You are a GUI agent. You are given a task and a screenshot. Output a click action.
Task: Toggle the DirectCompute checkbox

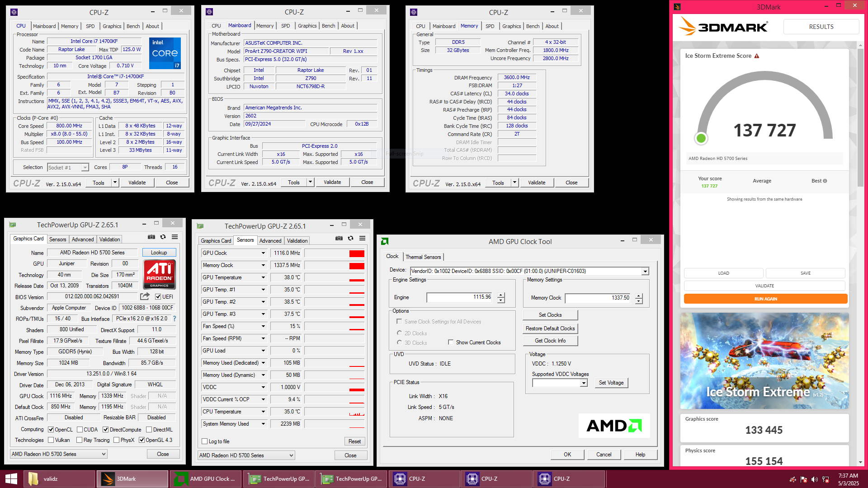coord(105,430)
